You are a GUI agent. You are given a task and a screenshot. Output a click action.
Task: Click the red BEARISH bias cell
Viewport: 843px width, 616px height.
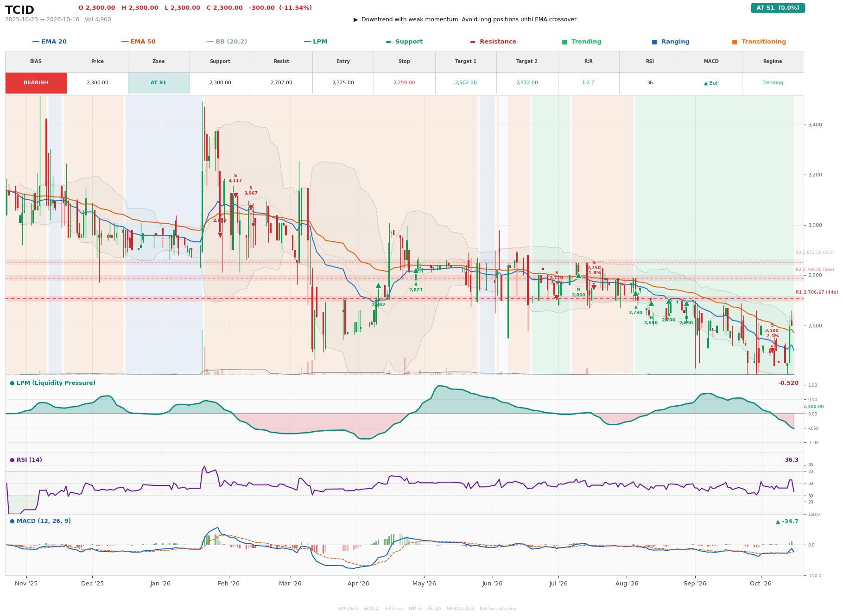(36, 83)
